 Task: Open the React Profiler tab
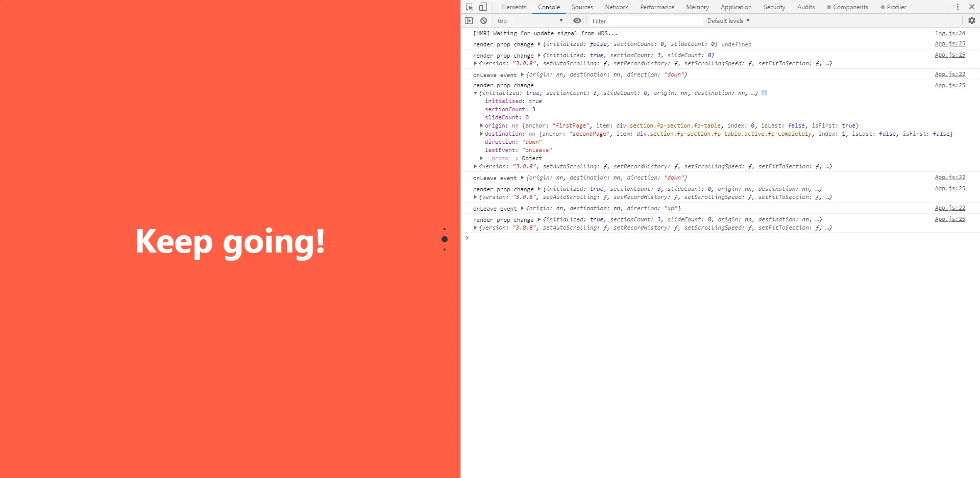coord(893,7)
